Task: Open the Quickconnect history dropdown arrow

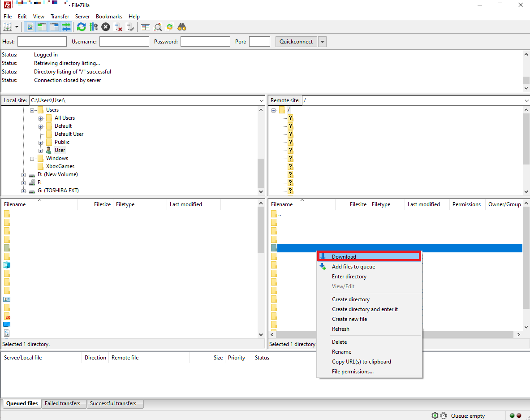Action: (x=323, y=42)
